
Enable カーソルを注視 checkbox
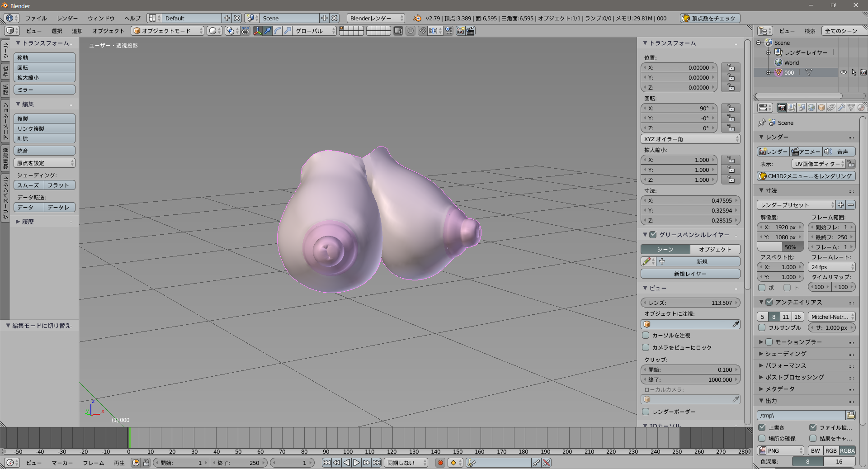click(x=646, y=336)
